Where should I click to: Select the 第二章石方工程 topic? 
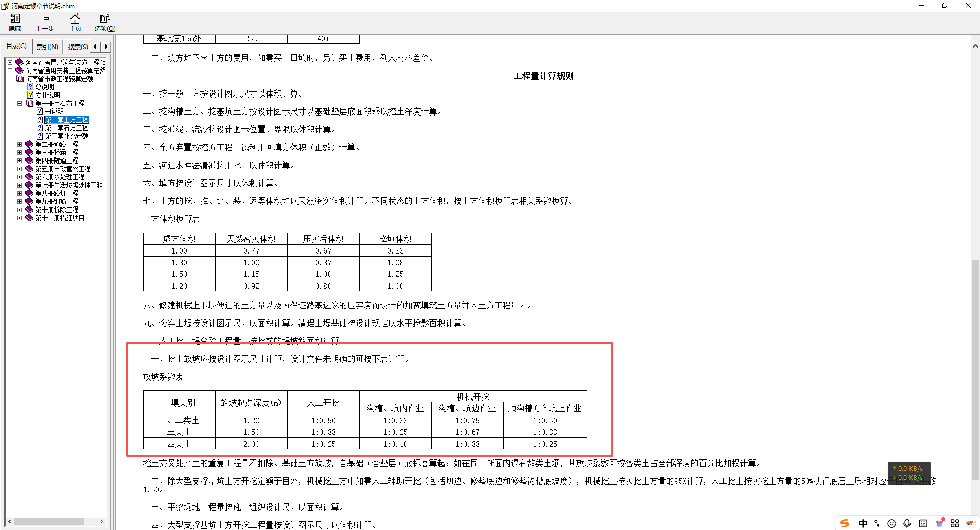tap(67, 127)
